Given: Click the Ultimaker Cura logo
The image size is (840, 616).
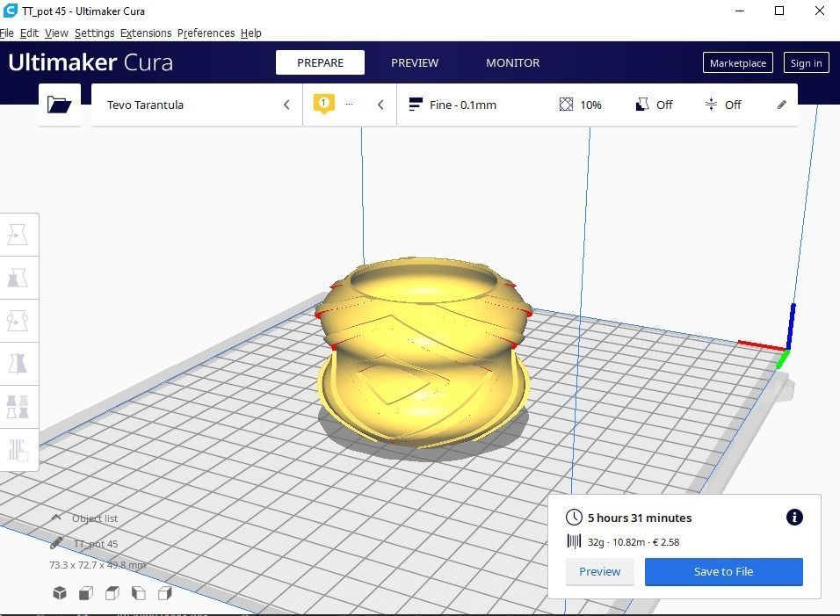Looking at the screenshot, I should 91,62.
